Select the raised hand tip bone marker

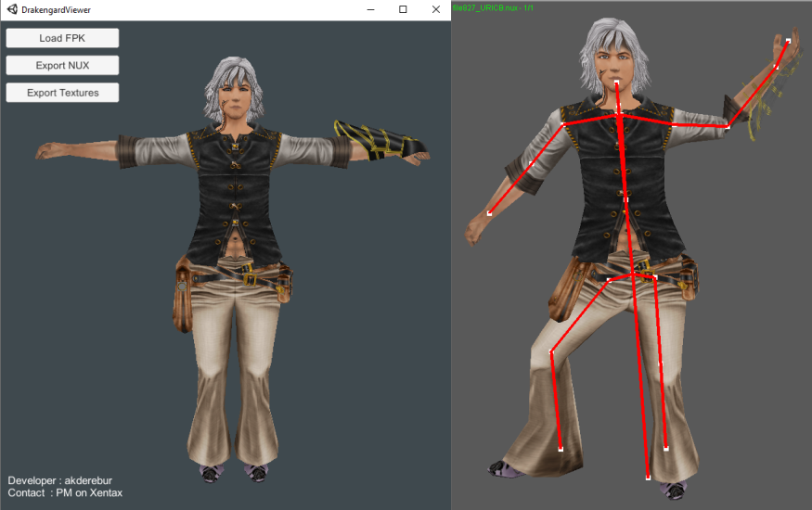pos(788,41)
